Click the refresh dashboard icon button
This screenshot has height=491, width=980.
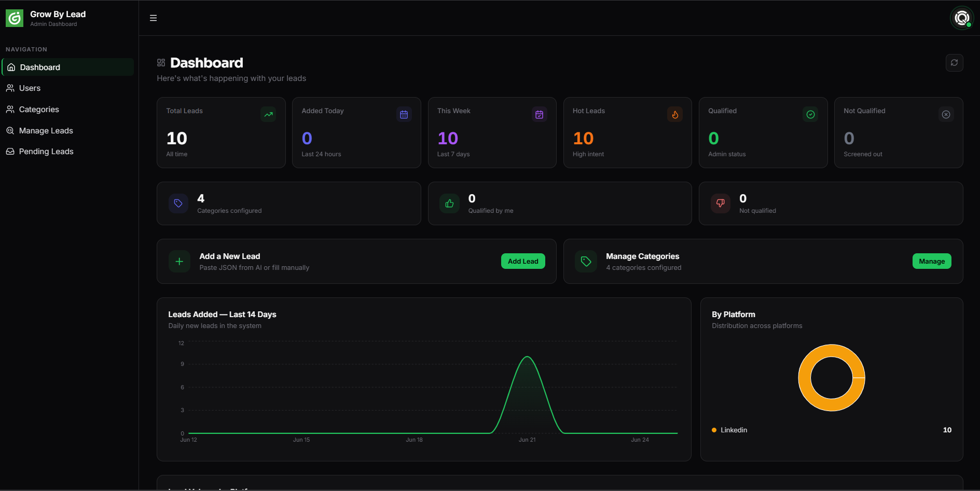pos(954,63)
